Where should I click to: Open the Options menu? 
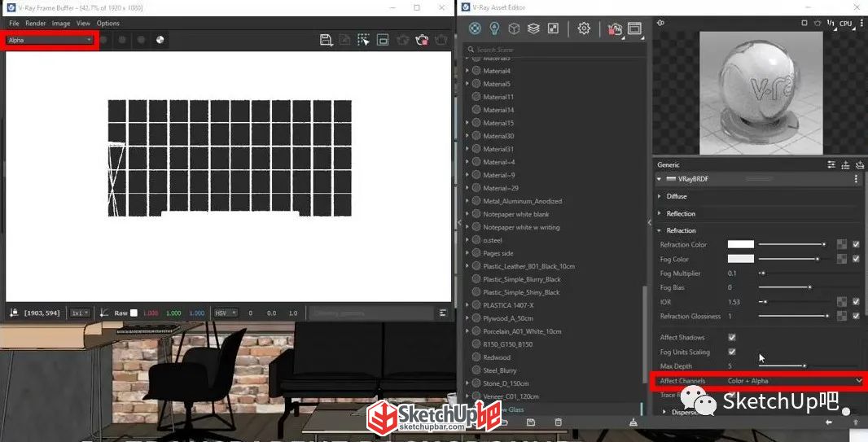pyautogui.click(x=108, y=24)
